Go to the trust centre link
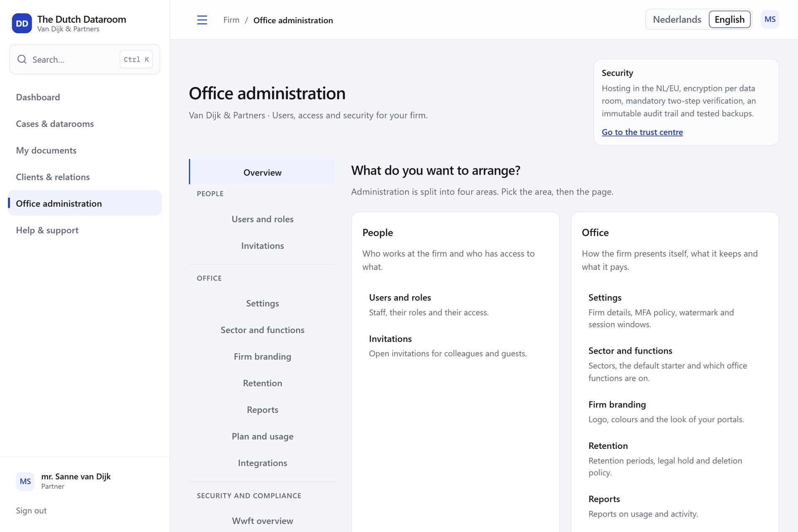Viewport: 798px width, 532px height. pyautogui.click(x=642, y=132)
